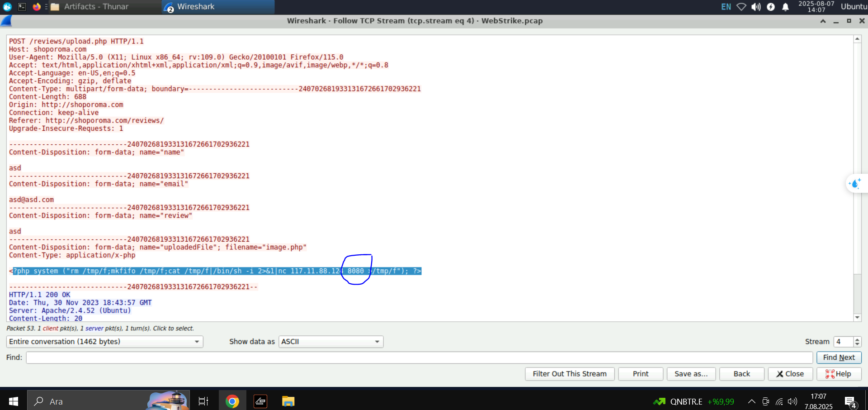Click the Content-Length: 688 header

pos(47,97)
